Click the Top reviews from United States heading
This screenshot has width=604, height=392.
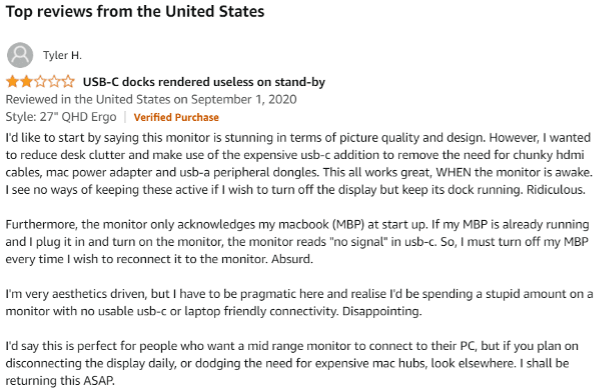click(135, 12)
